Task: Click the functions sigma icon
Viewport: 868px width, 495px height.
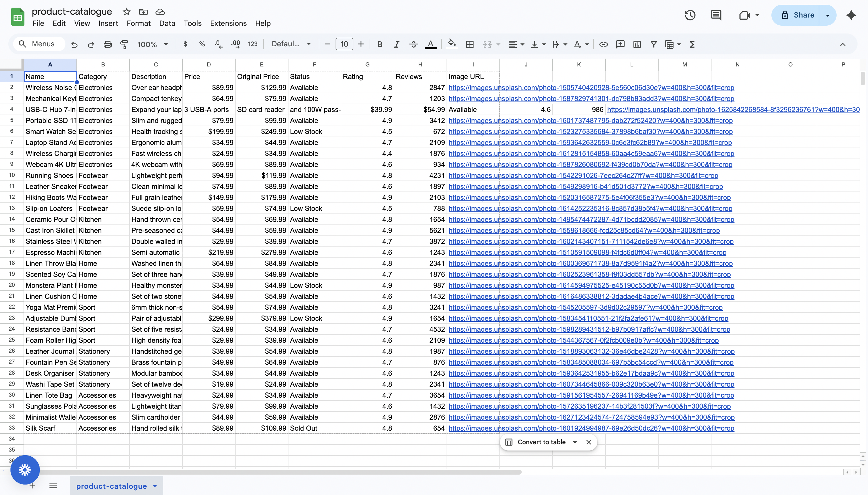Action: [x=692, y=44]
